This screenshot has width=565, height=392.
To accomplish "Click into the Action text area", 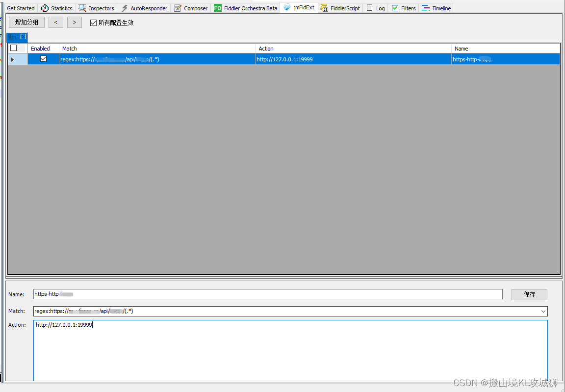I will pos(290,350).
